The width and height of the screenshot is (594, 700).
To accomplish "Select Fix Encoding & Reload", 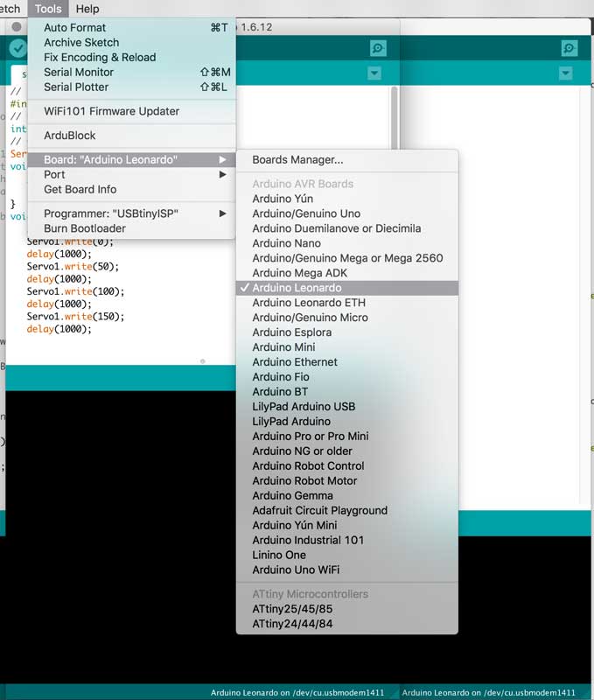I will 131,57.
